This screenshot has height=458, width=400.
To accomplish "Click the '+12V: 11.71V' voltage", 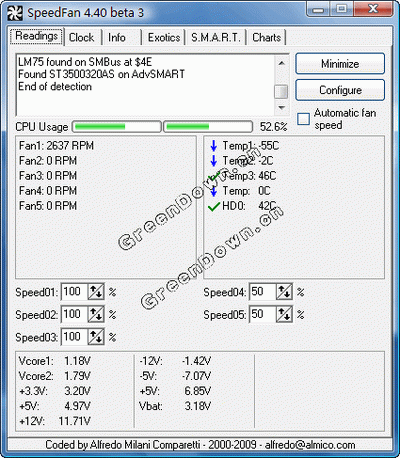I will pos(54,421).
